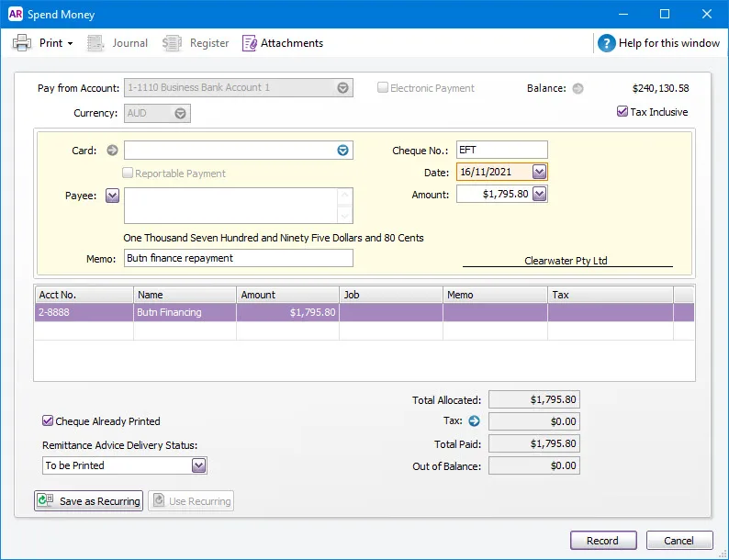Select the 2-8888 account number cell
Image resolution: width=729 pixels, height=560 pixels.
click(84, 312)
